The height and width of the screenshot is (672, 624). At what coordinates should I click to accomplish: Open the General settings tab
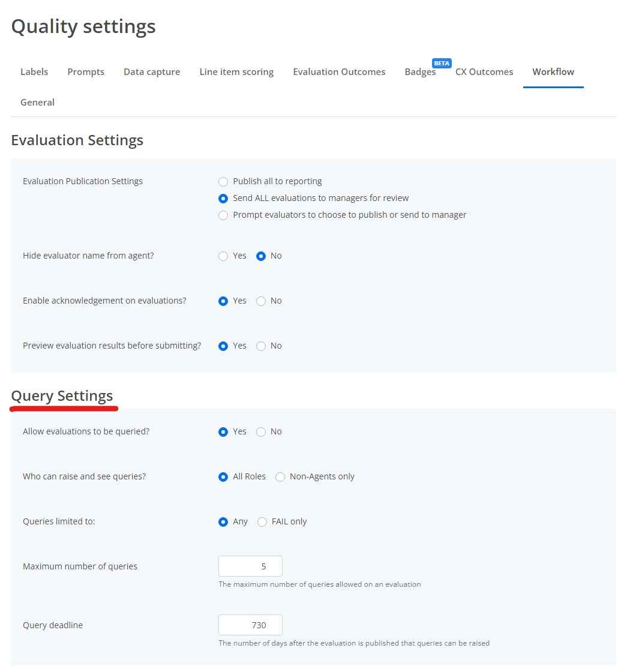[37, 102]
